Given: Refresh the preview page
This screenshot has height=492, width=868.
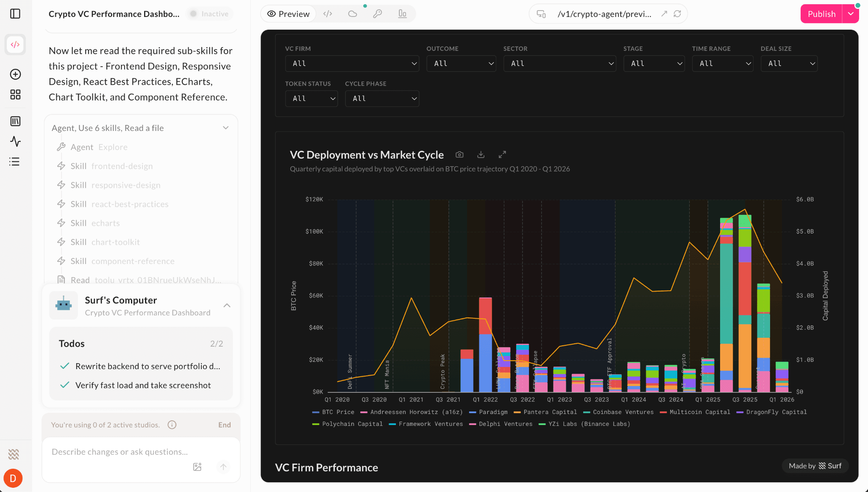Looking at the screenshot, I should 677,14.
